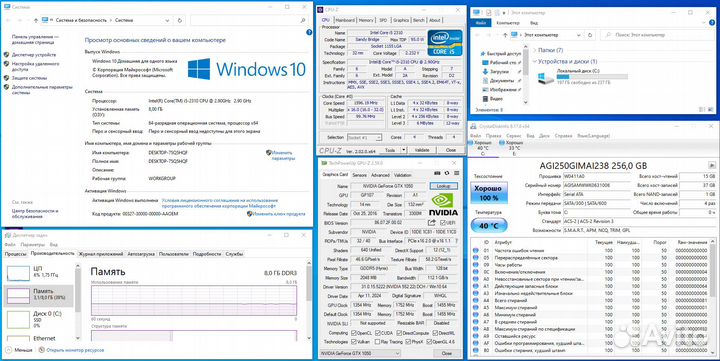Toggle the OpenCL checkbox in GPU-Z
This screenshot has width=720, height=361.
(354, 333)
